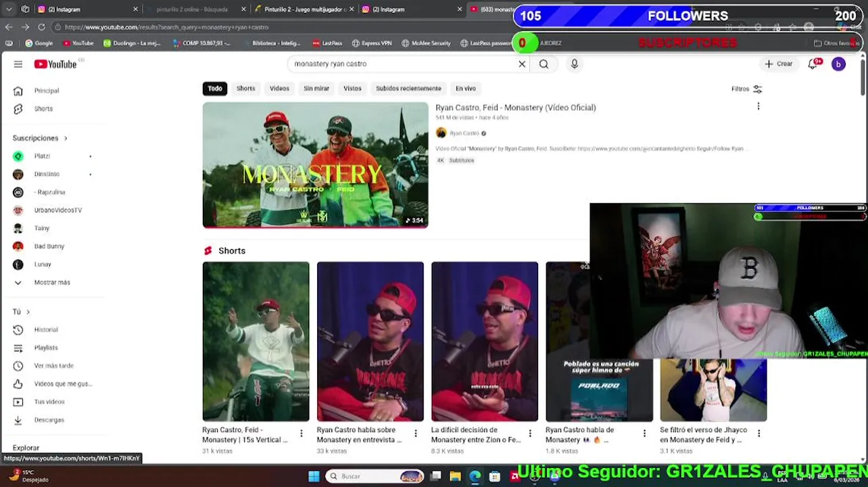Open the Platzi subscription channel
Viewport: 868px width, 487px height.
pos(42,156)
